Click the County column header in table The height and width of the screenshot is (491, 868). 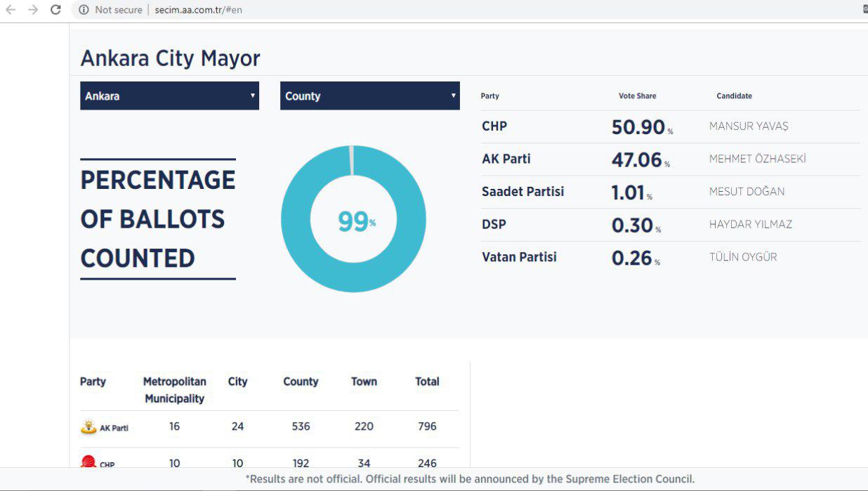pos(301,381)
